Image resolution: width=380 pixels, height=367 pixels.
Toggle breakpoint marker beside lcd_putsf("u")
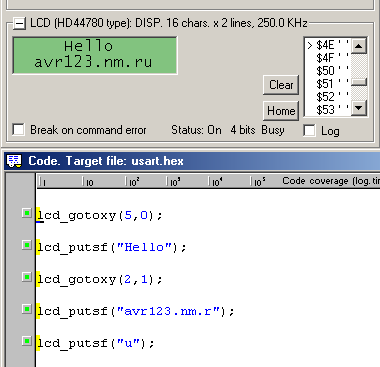pos(27,341)
